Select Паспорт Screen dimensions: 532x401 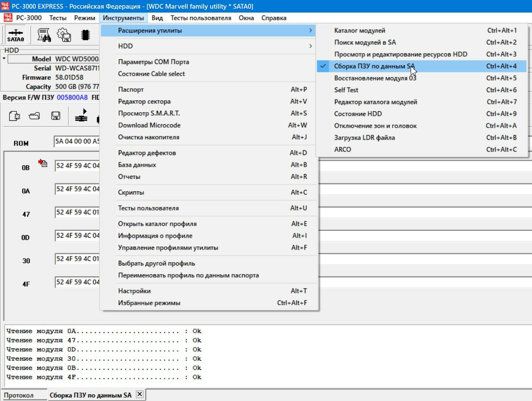click(209, 90)
